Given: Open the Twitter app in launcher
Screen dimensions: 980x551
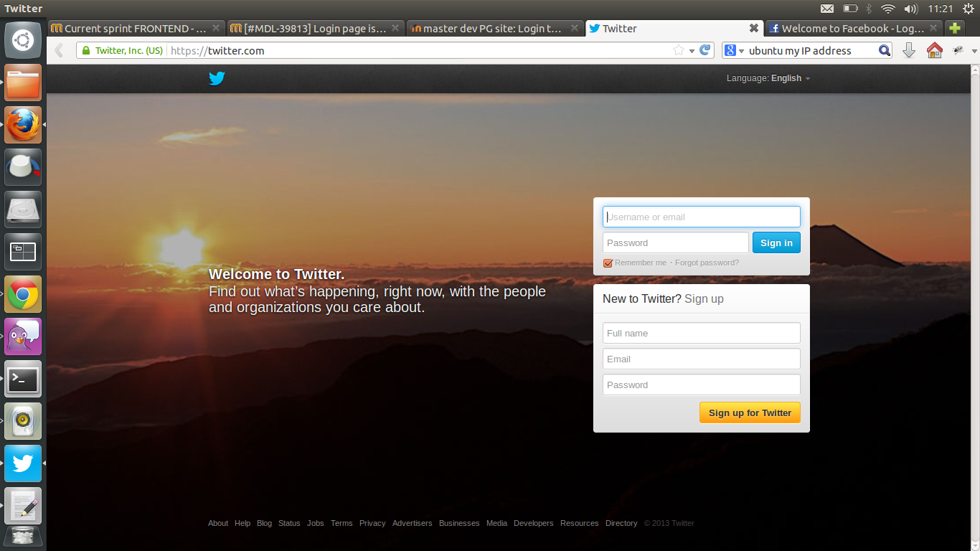Looking at the screenshot, I should pos(23,463).
